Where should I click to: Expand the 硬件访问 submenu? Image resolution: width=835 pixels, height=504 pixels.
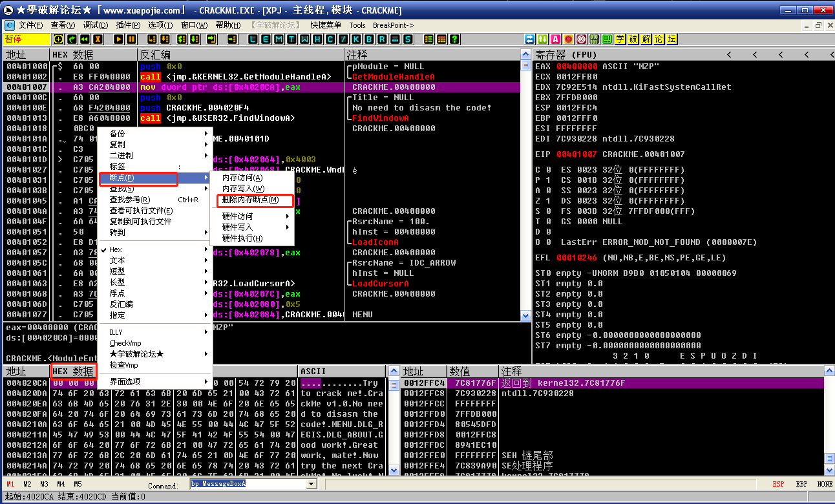tap(238, 216)
